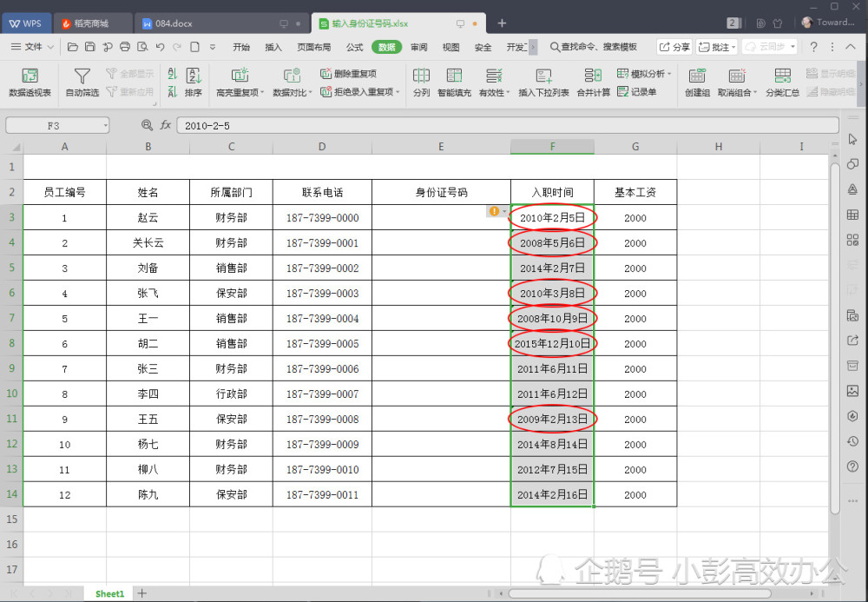868x602 pixels.
Task: Undo the last action
Action: pos(160,47)
